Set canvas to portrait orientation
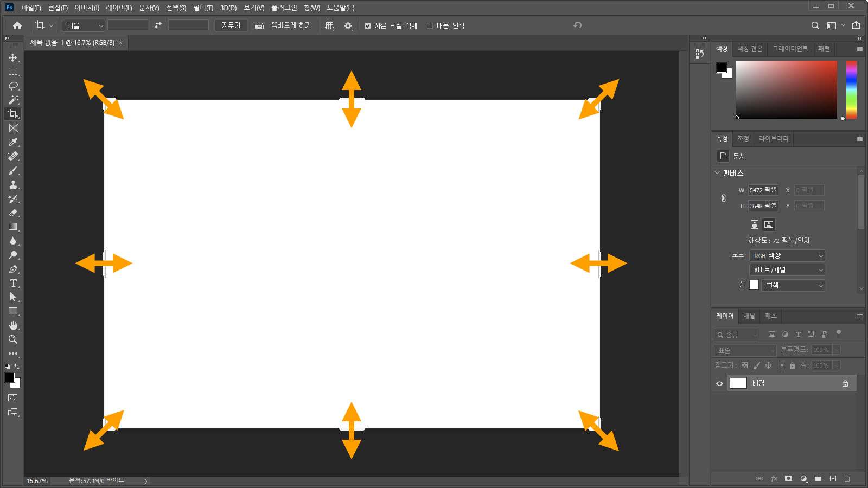This screenshot has width=868, height=488. tap(754, 224)
